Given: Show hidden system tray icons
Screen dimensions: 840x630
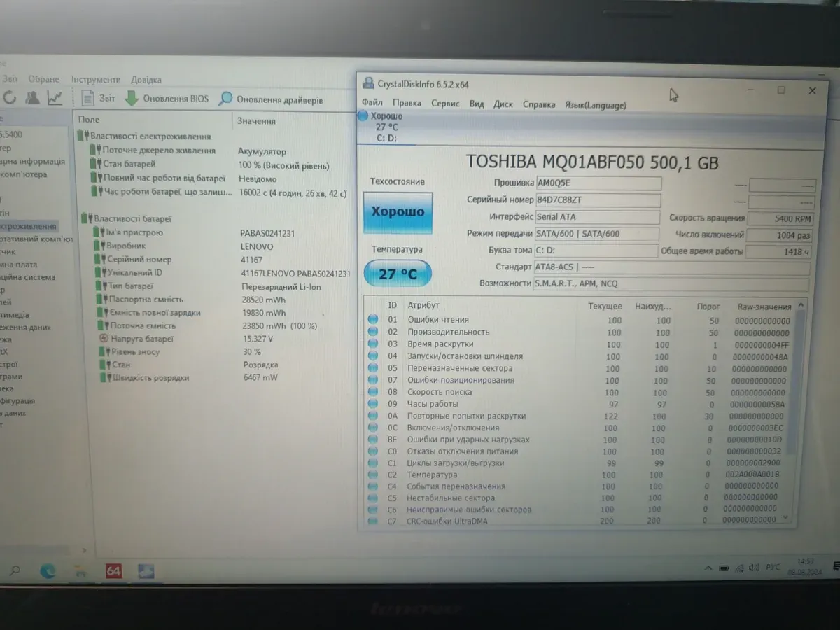Looking at the screenshot, I should tap(708, 567).
